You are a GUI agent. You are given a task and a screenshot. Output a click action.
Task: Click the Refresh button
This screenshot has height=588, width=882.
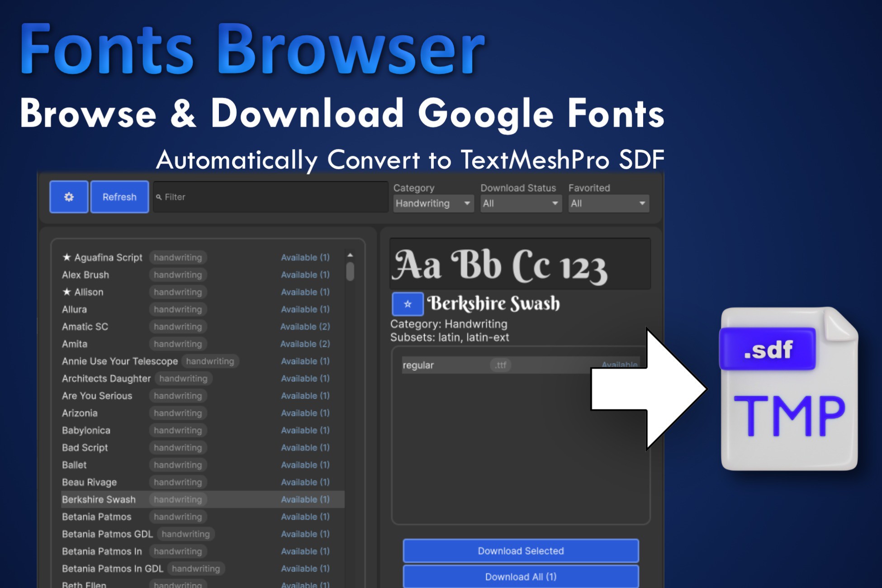119,197
